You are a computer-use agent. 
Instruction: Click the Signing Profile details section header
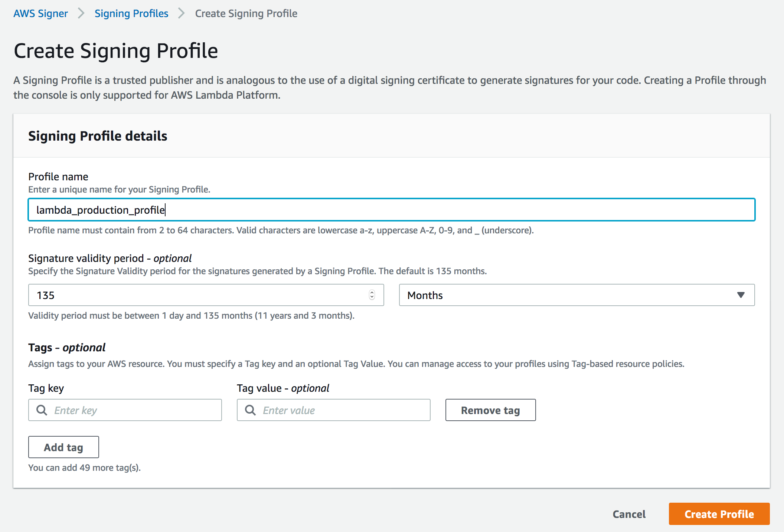click(x=98, y=136)
